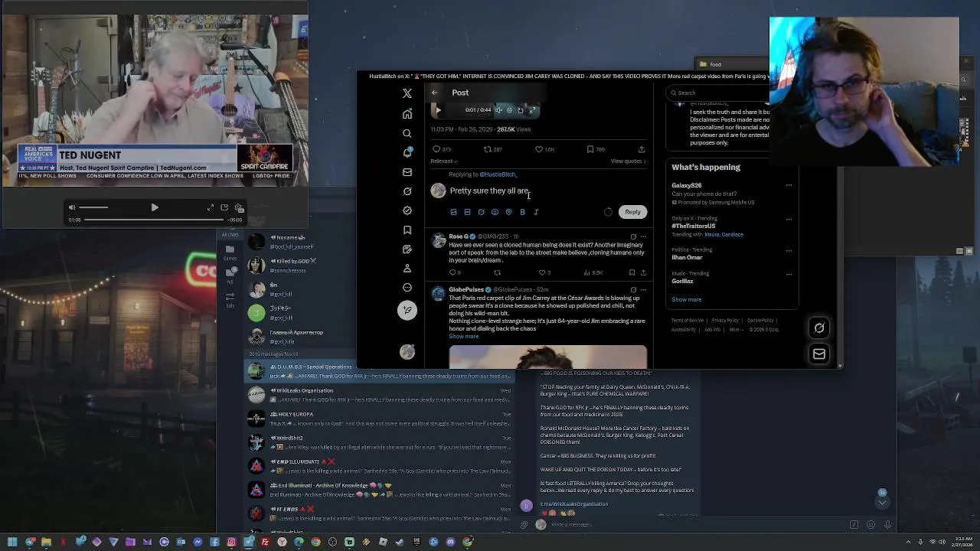Toggle picture-in-picture on Ted Nugent player
980x551 pixels.
tap(224, 207)
